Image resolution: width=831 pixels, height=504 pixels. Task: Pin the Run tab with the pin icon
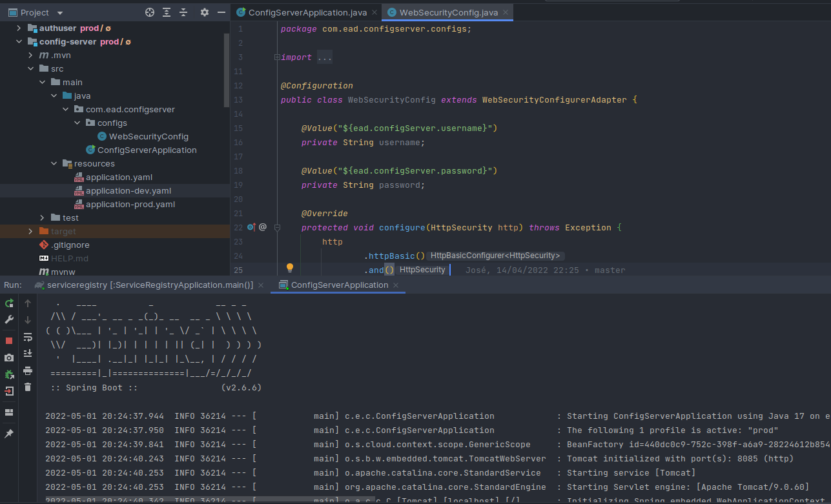click(x=9, y=434)
